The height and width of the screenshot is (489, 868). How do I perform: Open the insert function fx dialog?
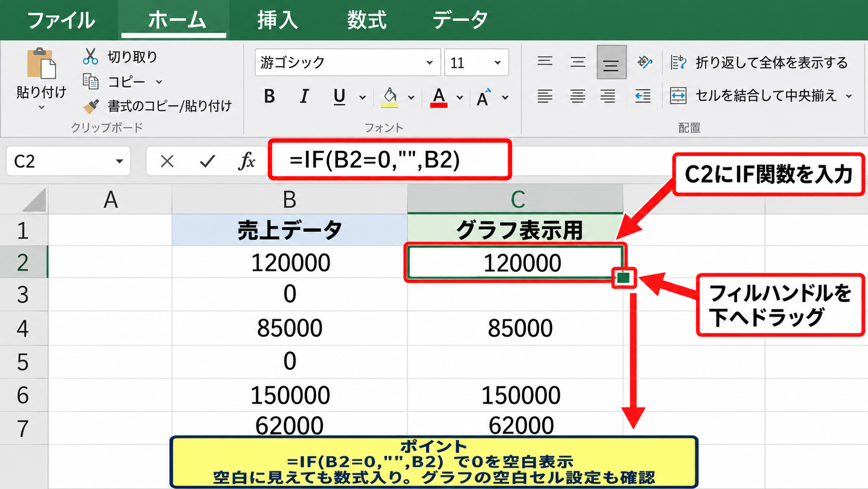tap(247, 161)
